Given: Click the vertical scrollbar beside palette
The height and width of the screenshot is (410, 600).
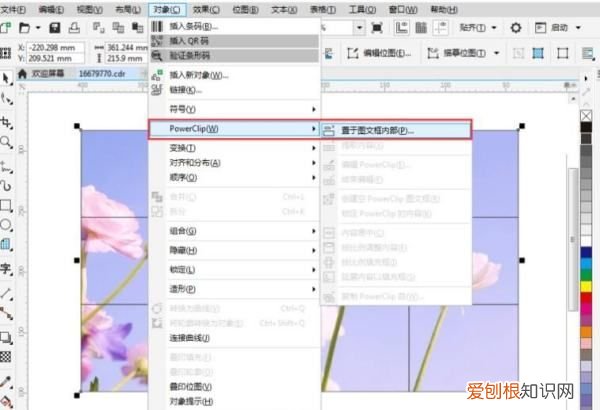Looking at the screenshot, I should point(572,239).
